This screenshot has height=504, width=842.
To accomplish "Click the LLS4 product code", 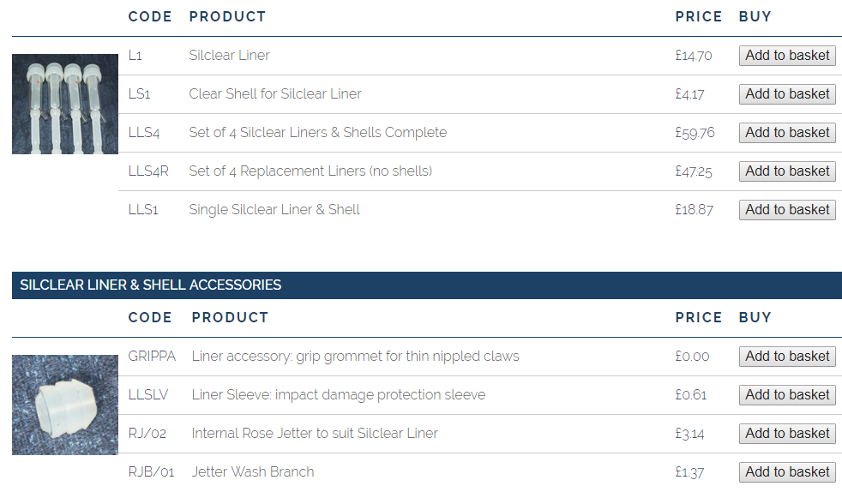I will coord(144,133).
